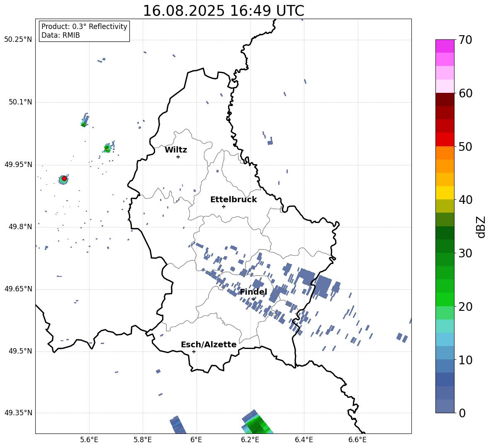Click the title "16.08.2025 16:49 UTC"
This screenshot has height=448, width=491.
coord(223,11)
